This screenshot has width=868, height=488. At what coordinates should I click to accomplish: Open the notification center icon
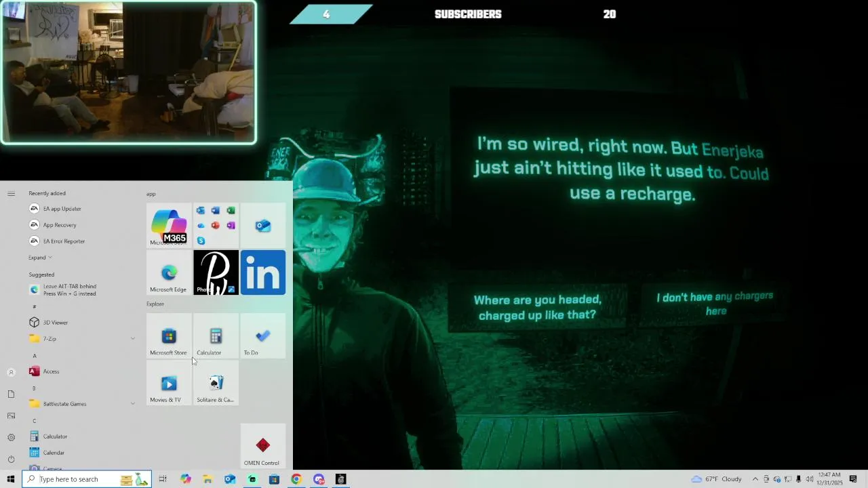tap(853, 479)
